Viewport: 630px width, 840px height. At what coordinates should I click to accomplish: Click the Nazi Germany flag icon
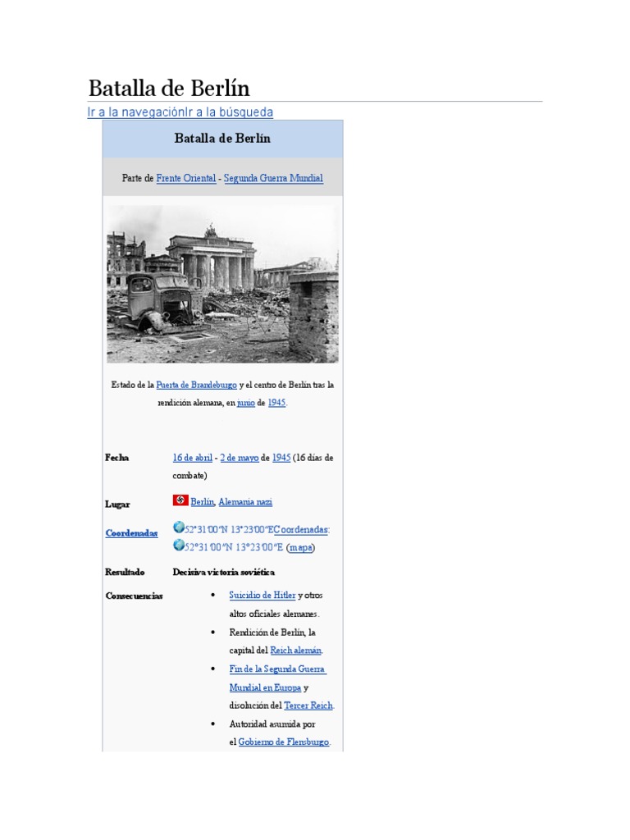pyautogui.click(x=180, y=500)
